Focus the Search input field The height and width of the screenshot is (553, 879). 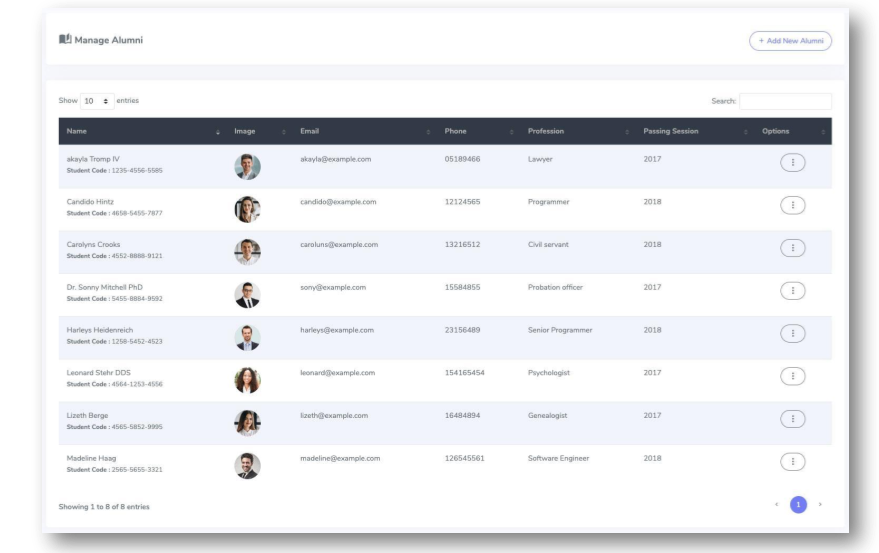tap(785, 102)
